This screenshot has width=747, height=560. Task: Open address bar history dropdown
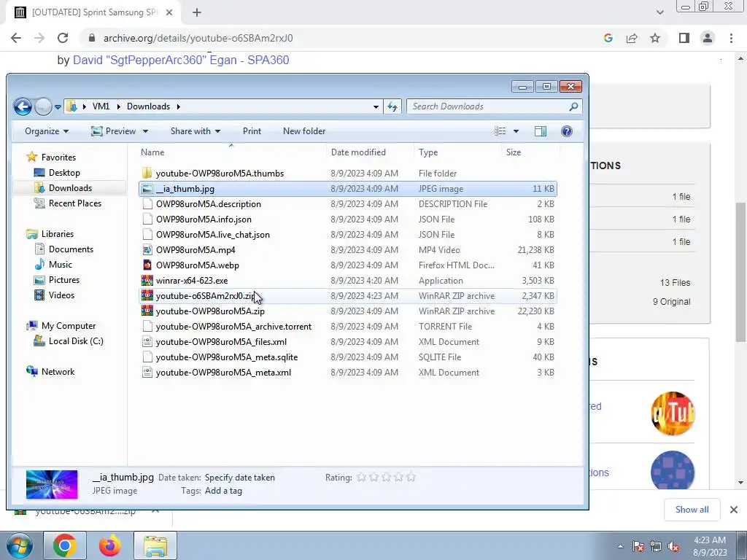tap(376, 106)
